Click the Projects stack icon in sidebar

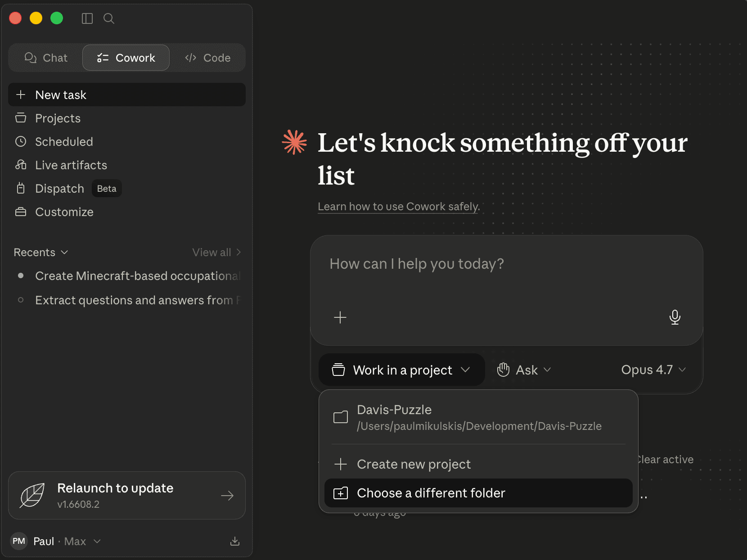[x=21, y=118]
